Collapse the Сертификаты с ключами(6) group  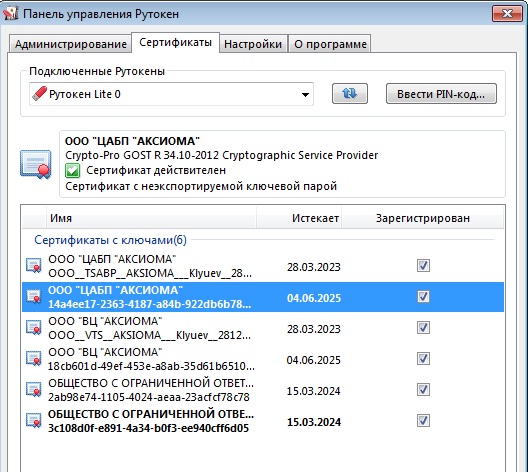point(110,240)
